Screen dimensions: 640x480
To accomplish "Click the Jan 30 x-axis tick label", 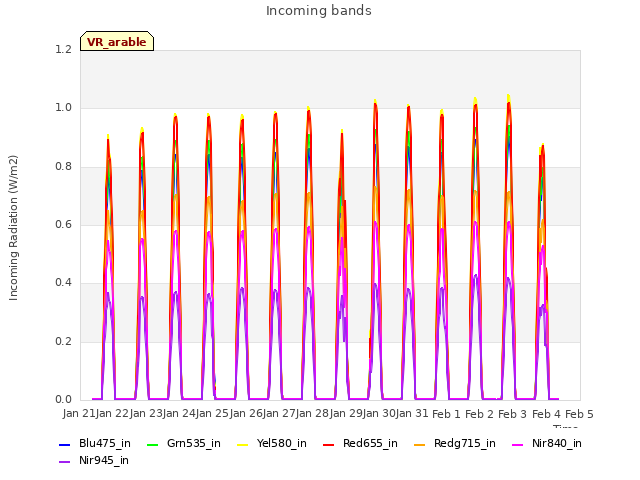I will [x=379, y=414].
